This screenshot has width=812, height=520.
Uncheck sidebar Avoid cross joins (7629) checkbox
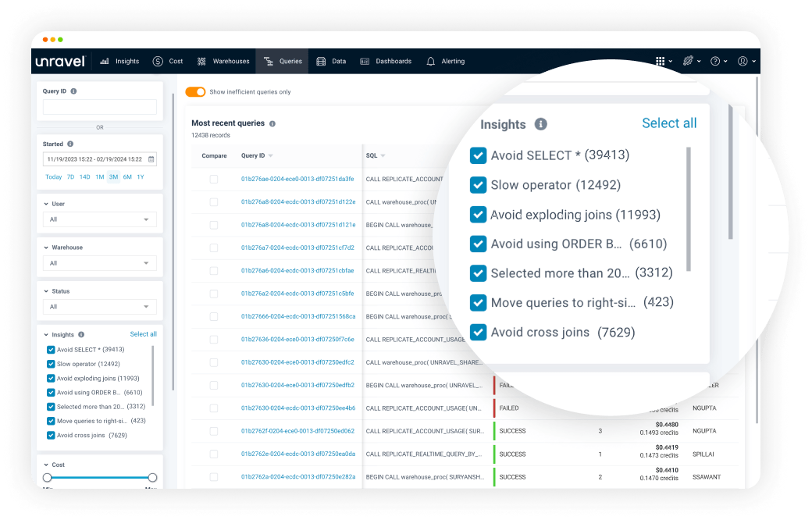pyautogui.click(x=51, y=435)
